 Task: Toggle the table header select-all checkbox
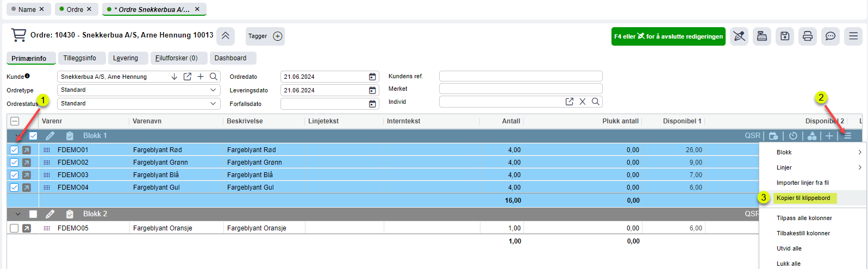pyautogui.click(x=15, y=121)
